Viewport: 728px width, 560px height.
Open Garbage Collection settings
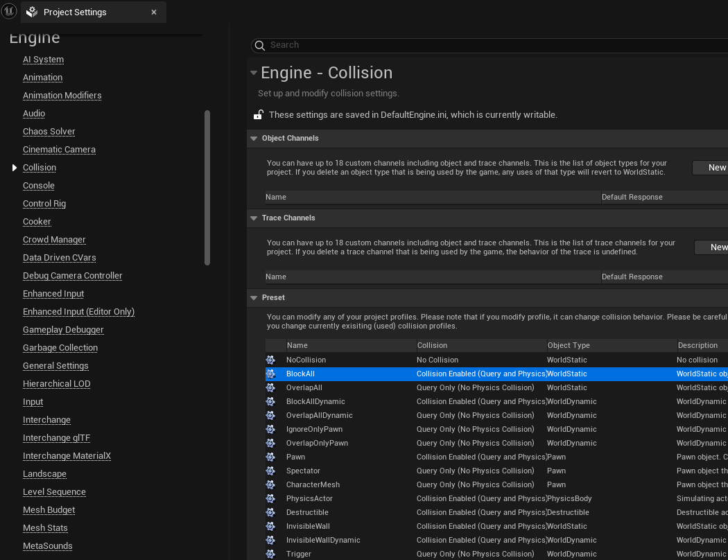coord(60,348)
